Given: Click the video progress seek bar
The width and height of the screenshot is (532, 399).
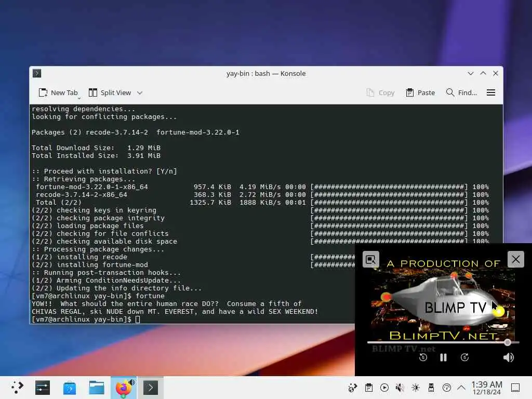Looking at the screenshot, I should pyautogui.click(x=443, y=342).
